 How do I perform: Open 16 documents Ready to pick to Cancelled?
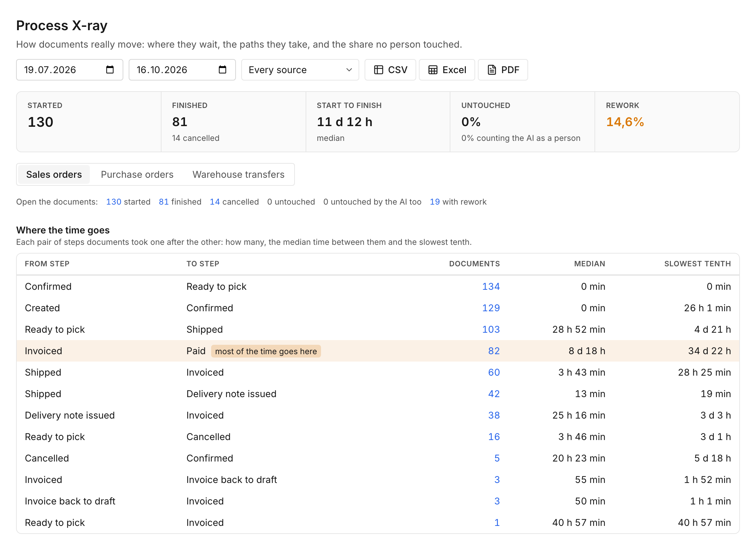[x=494, y=437]
